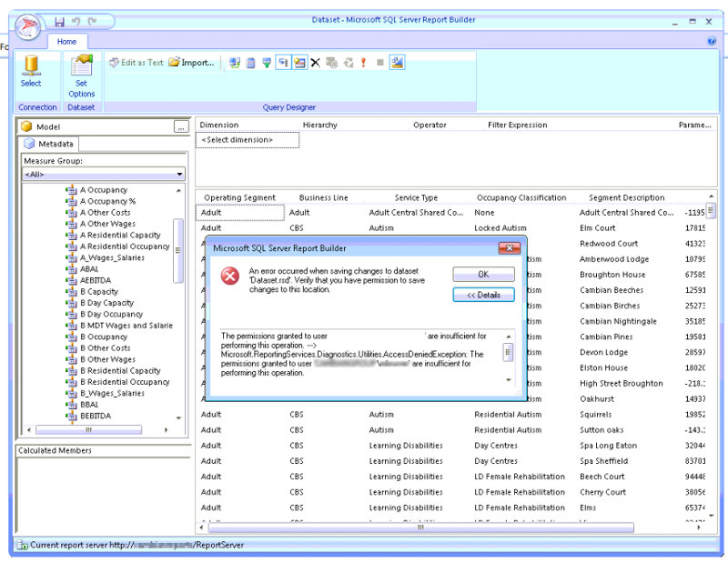This screenshot has width=728, height=563.
Task: Switch to the Metadata tab
Action: pos(50,144)
